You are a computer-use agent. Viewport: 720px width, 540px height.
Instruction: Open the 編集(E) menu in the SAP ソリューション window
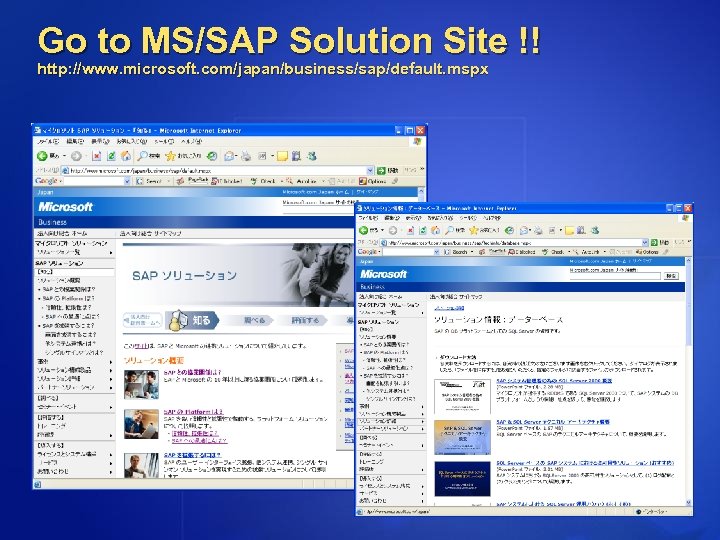click(75, 141)
